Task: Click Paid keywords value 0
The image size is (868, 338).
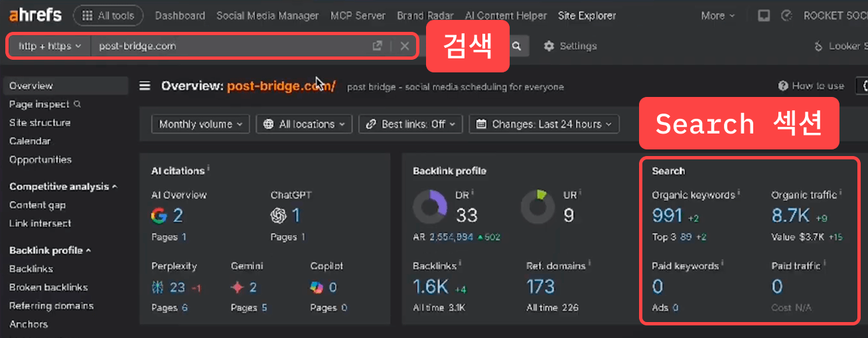Action: [658, 286]
